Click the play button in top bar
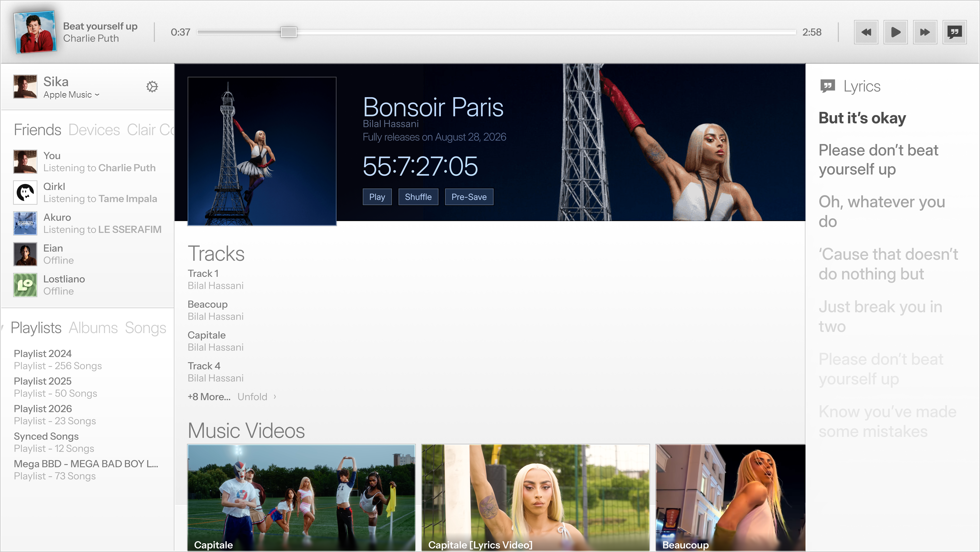This screenshot has height=552, width=980. tap(896, 32)
